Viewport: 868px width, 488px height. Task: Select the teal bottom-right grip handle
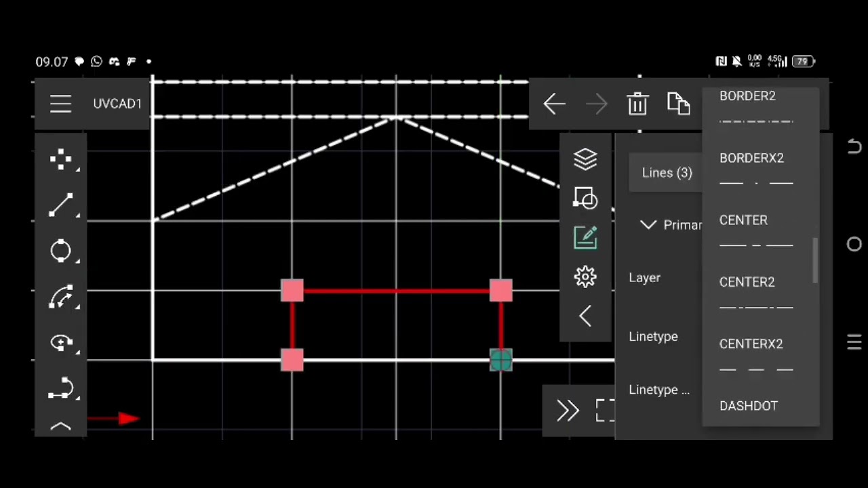[500, 360]
